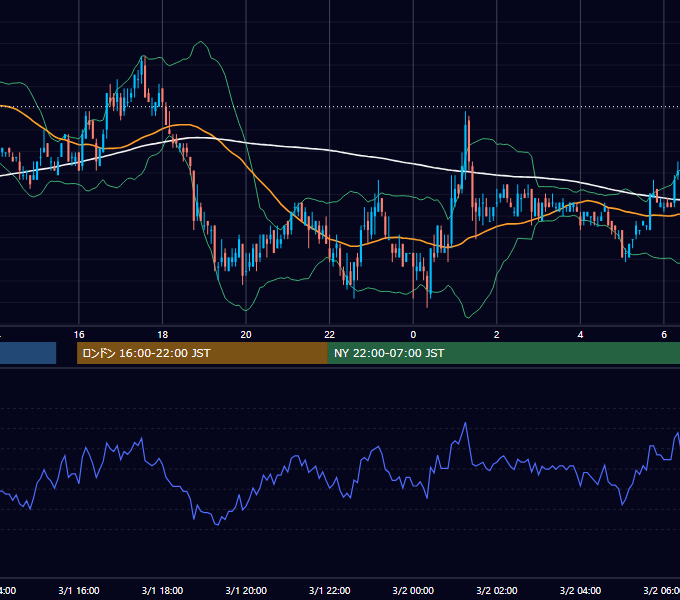Click the 20 hour label on upper axis

pos(246,335)
